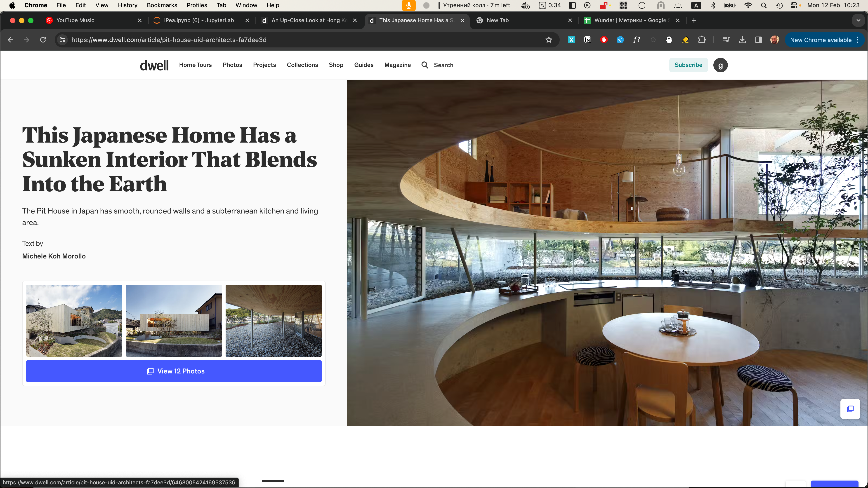Open the Home Tours navigation link
The image size is (868, 488).
pyautogui.click(x=196, y=65)
